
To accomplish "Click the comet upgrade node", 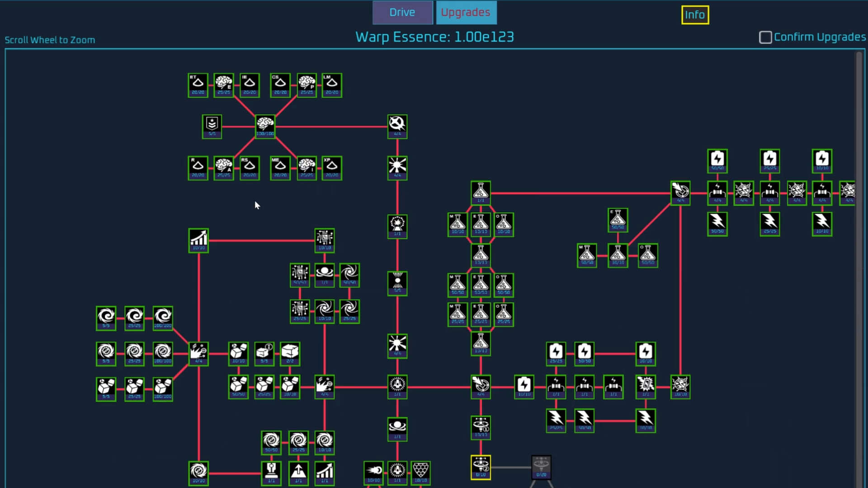I will tap(373, 472).
